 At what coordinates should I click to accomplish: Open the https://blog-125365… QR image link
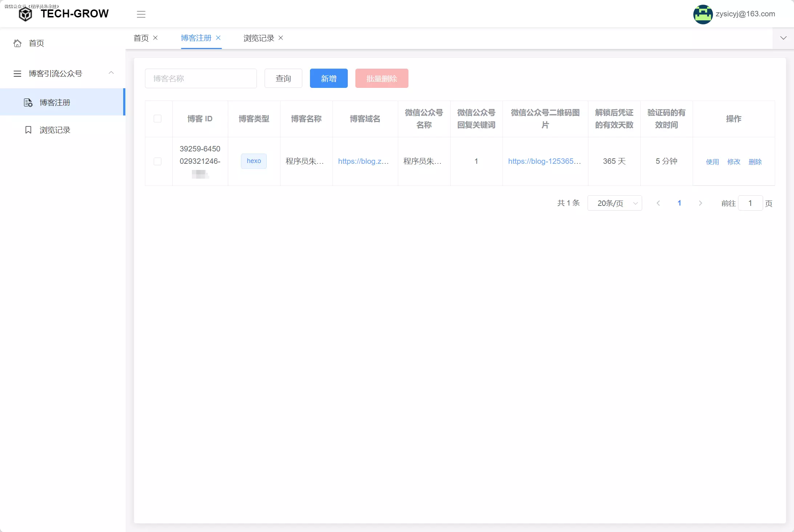coord(544,161)
